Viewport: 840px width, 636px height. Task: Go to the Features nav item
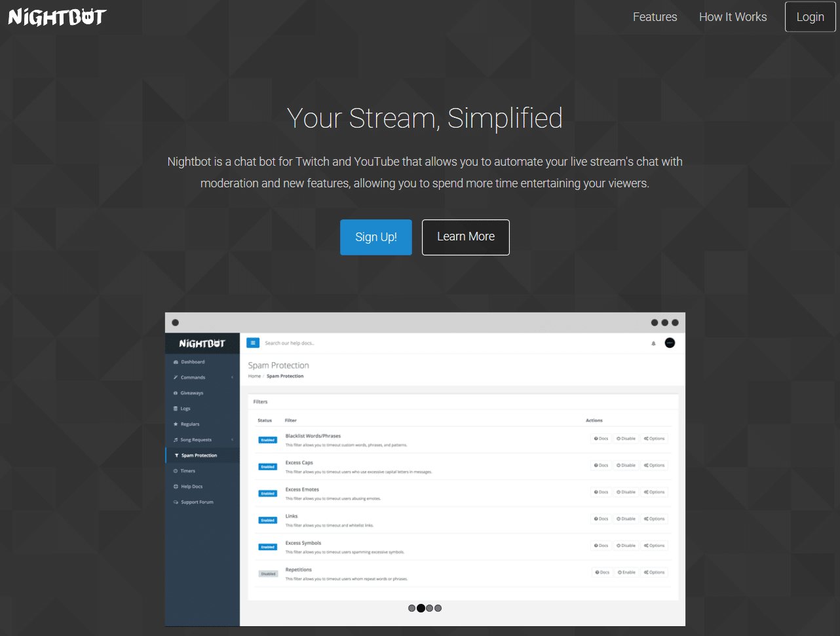pyautogui.click(x=655, y=17)
